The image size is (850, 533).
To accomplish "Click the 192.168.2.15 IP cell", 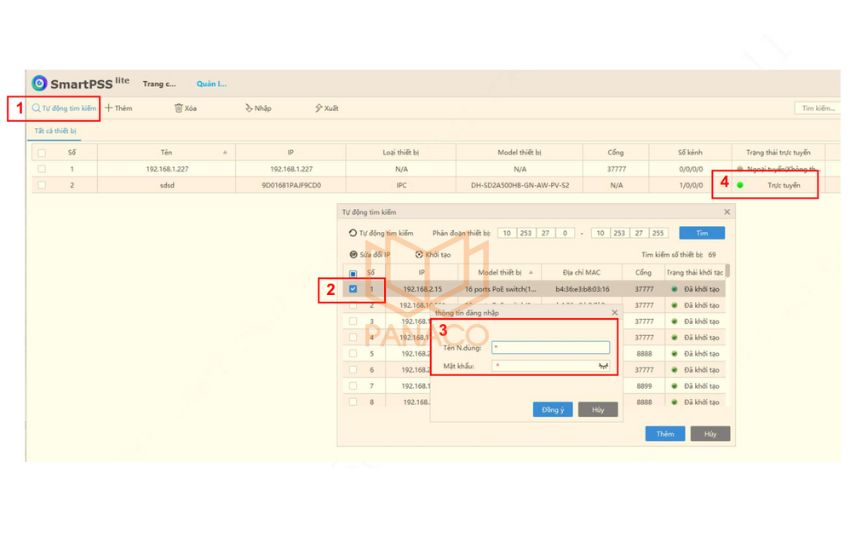I will [x=422, y=289].
